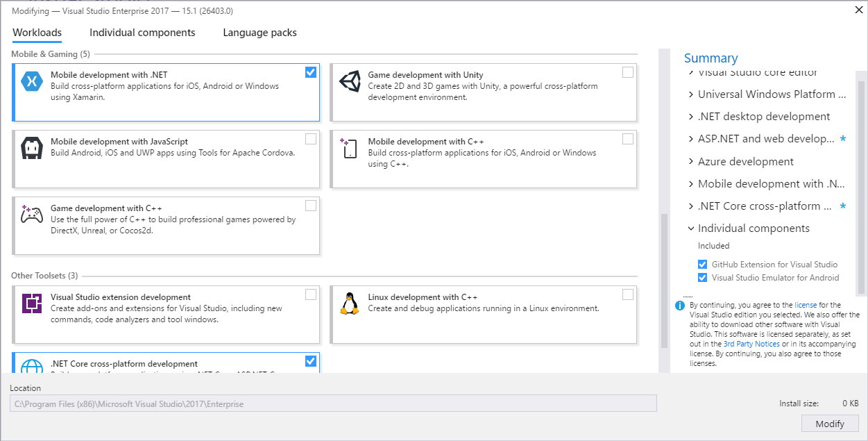Click the install Location path field
Screen dimensions: 868x441
tap(333, 403)
